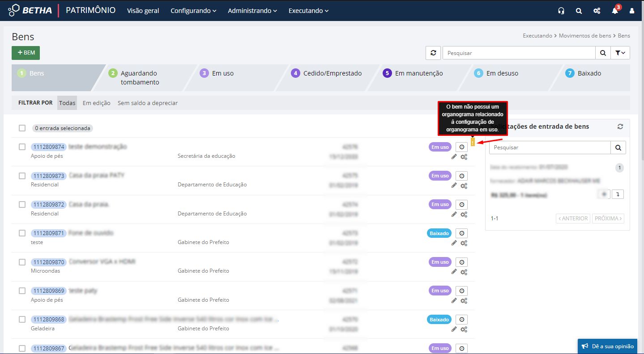Image resolution: width=644 pixels, height=354 pixels.
Task: View history clock for item 1112809869
Action: tap(461, 291)
